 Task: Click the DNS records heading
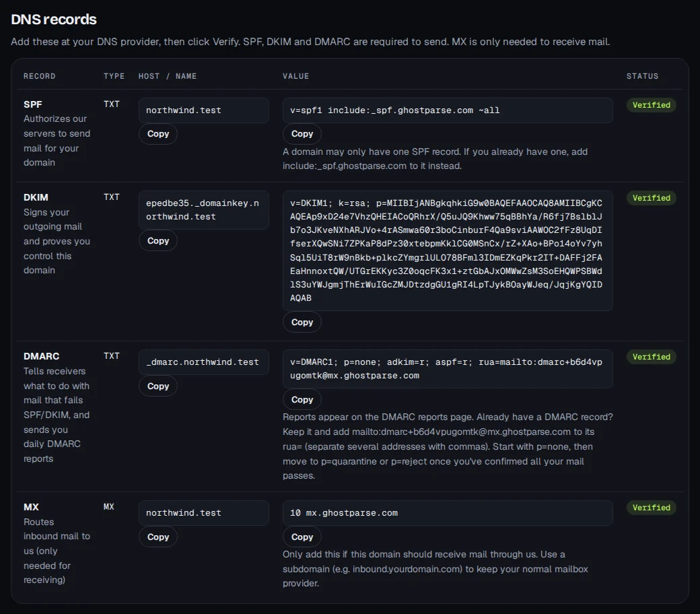click(x=54, y=20)
